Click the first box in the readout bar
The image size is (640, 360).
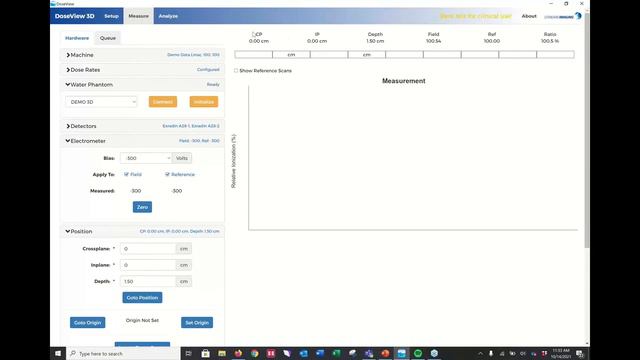[x=253, y=54]
